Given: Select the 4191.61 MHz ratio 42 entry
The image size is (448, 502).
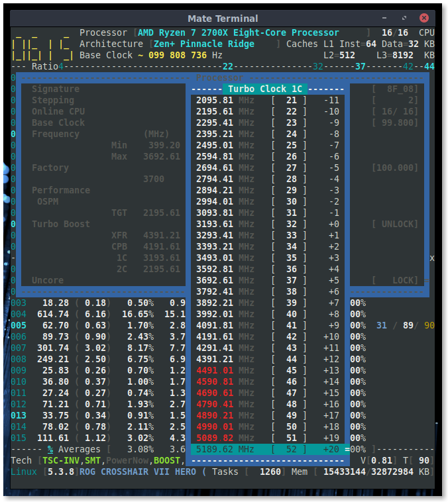Looking at the screenshot, I should coord(268,336).
